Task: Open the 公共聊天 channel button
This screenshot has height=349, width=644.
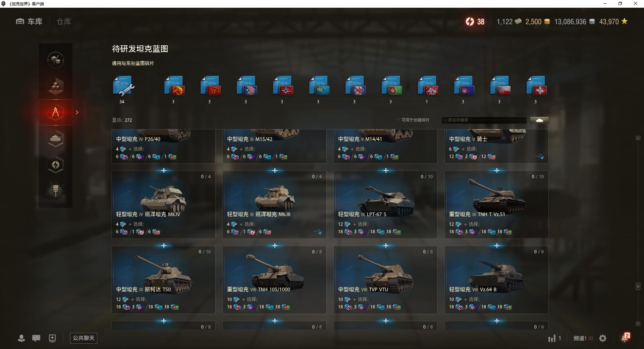Action: pyautogui.click(x=84, y=338)
